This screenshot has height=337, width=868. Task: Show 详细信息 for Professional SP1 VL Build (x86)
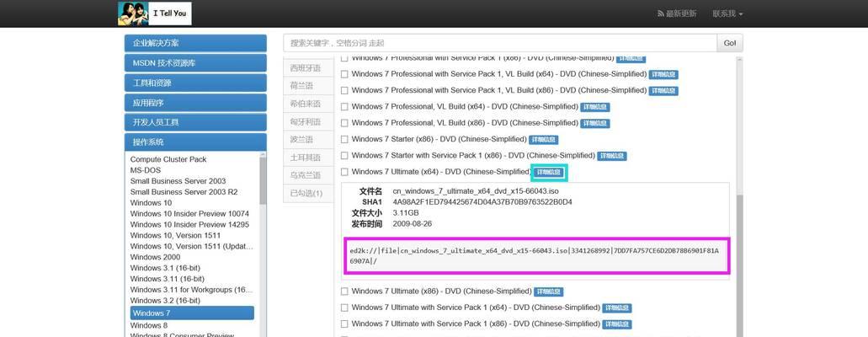(x=663, y=90)
